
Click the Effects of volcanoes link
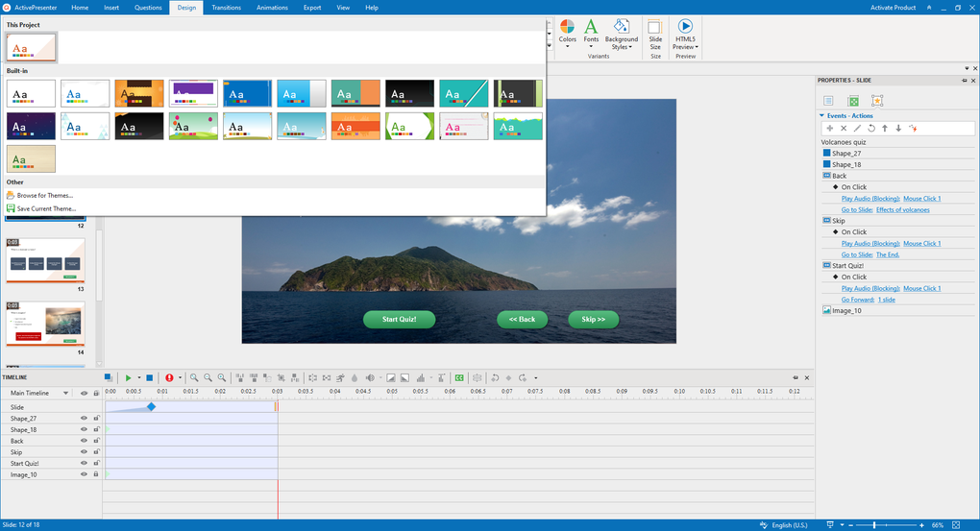tap(902, 210)
